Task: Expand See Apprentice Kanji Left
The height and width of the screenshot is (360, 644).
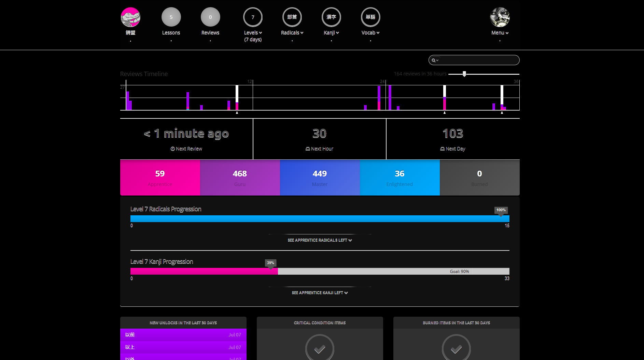Action: (x=319, y=292)
